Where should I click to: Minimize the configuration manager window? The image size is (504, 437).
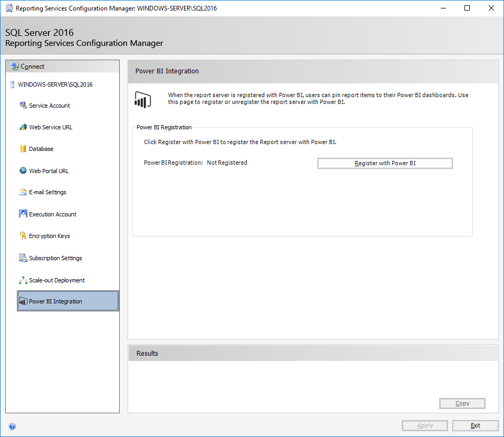coord(443,8)
